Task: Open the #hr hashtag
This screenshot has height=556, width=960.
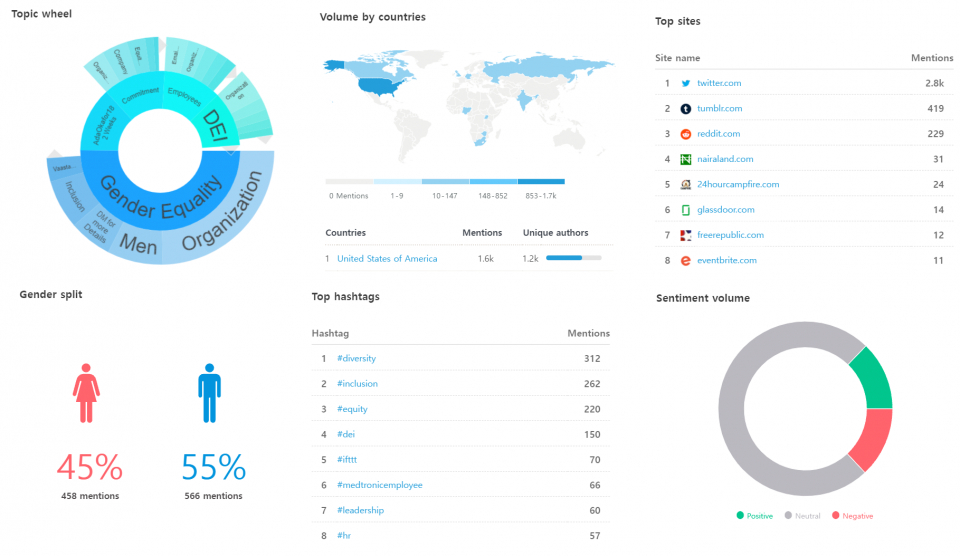Action: 343,535
